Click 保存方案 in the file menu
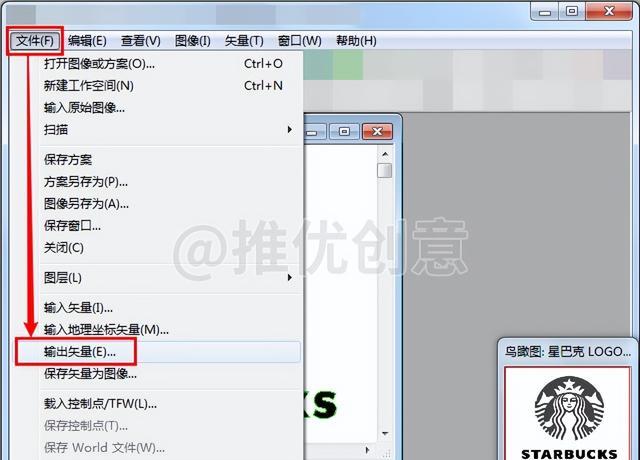640x460 pixels. tap(171, 160)
